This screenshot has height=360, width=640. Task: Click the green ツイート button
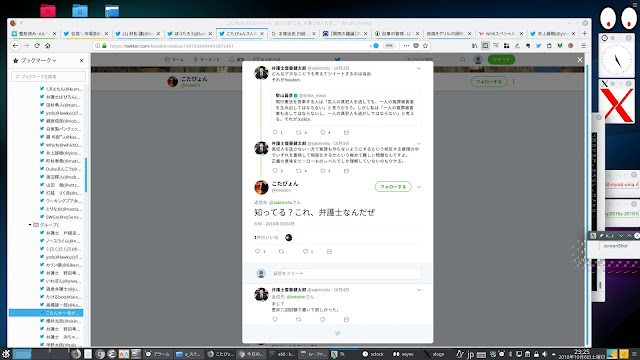(x=501, y=60)
